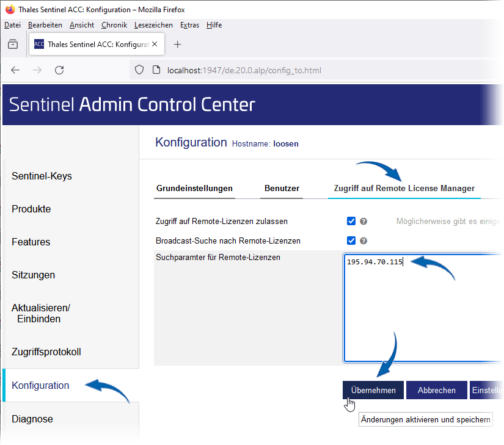Toggle Broadcast-Suche nach Remote-Lizenzen checkbox
The width and height of the screenshot is (504, 445).
point(351,241)
